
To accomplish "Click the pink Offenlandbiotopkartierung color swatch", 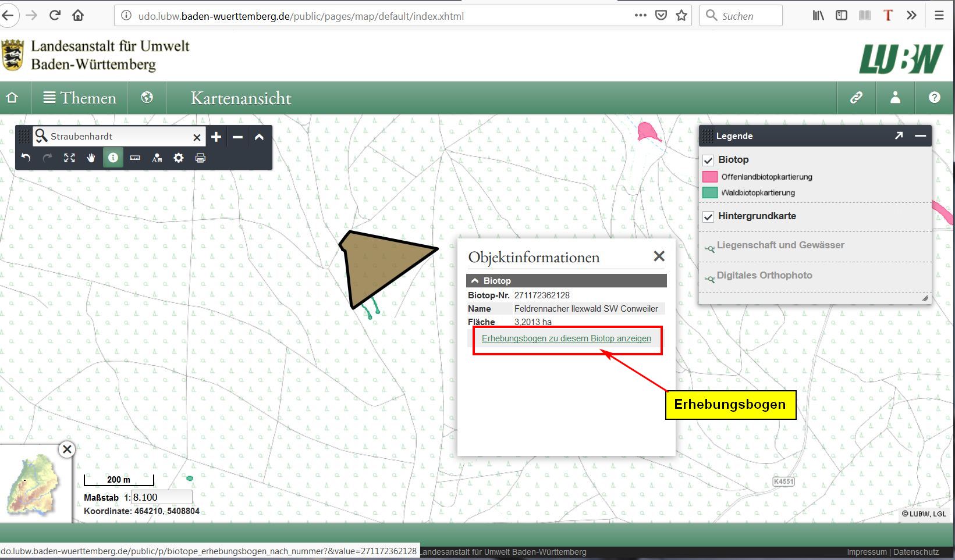I will (x=710, y=177).
